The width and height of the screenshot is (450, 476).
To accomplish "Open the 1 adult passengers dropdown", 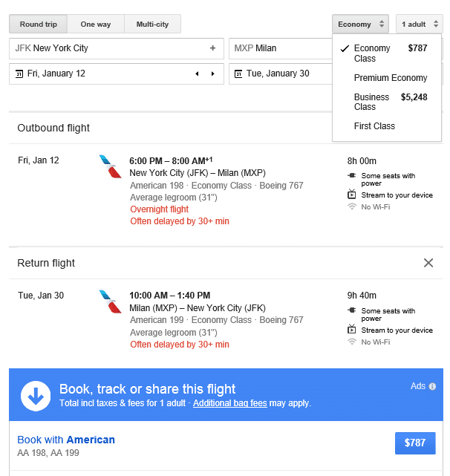I will pyautogui.click(x=419, y=25).
